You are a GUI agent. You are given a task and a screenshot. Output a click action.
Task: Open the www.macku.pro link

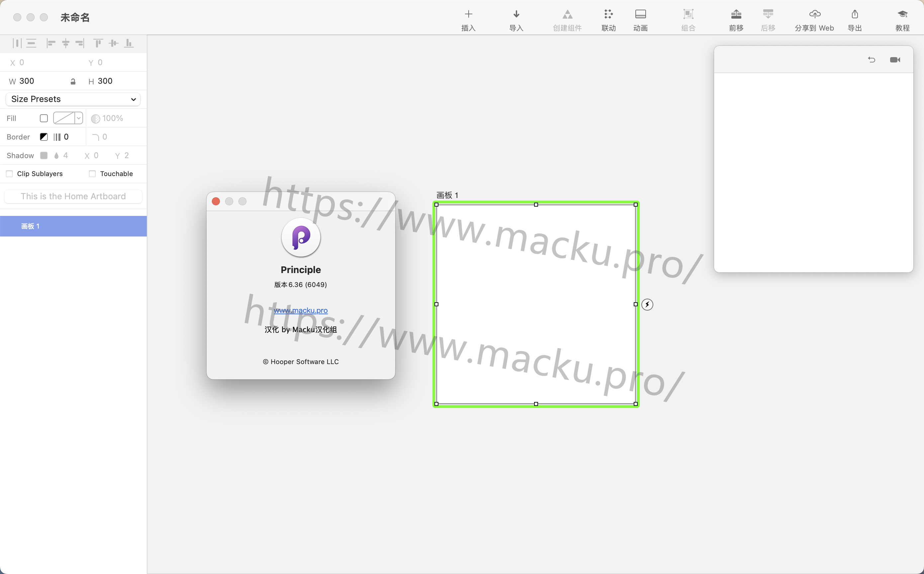point(301,310)
